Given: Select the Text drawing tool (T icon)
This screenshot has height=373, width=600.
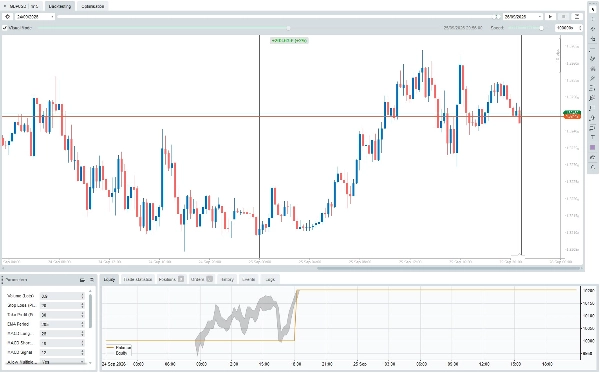Looking at the screenshot, I should [593, 137].
